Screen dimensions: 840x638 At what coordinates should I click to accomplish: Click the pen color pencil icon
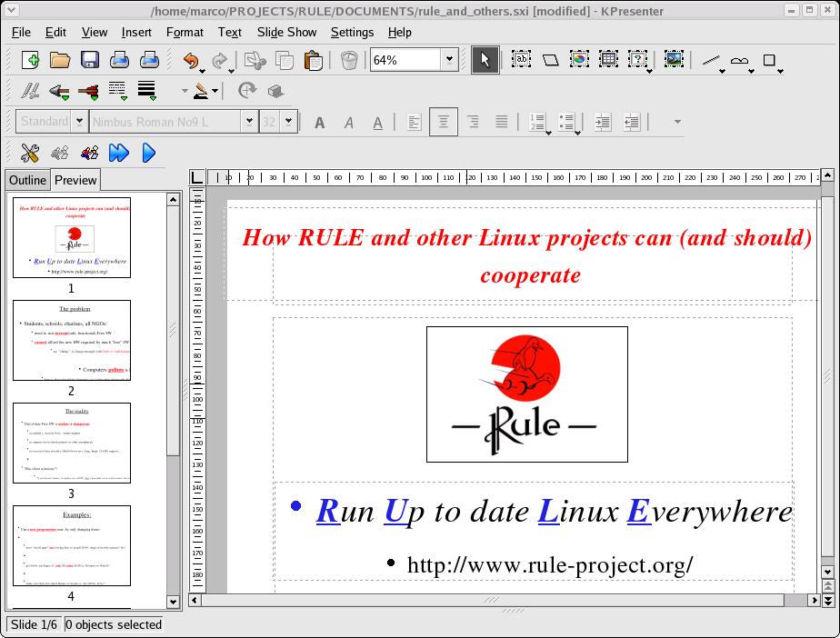[x=201, y=91]
